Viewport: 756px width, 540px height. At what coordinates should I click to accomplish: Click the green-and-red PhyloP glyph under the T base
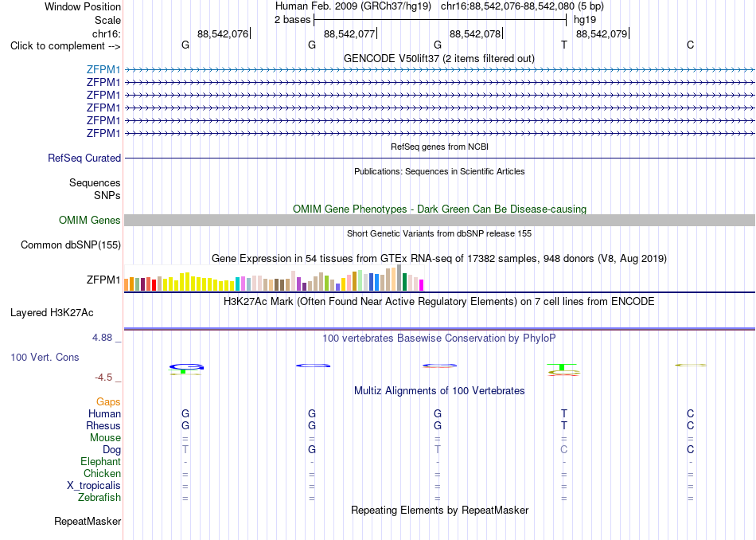click(x=563, y=370)
